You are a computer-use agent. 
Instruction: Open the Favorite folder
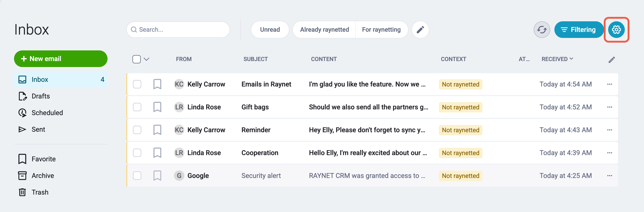pos(61,159)
